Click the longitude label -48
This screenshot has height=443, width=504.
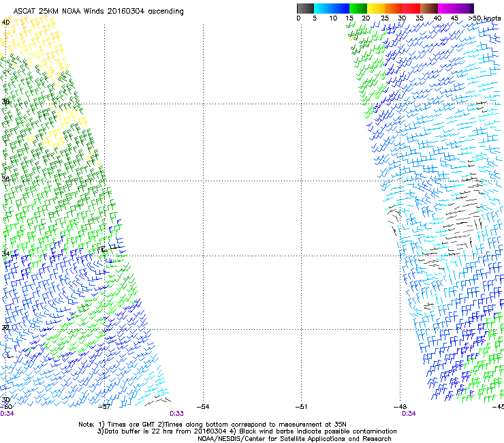(400, 407)
